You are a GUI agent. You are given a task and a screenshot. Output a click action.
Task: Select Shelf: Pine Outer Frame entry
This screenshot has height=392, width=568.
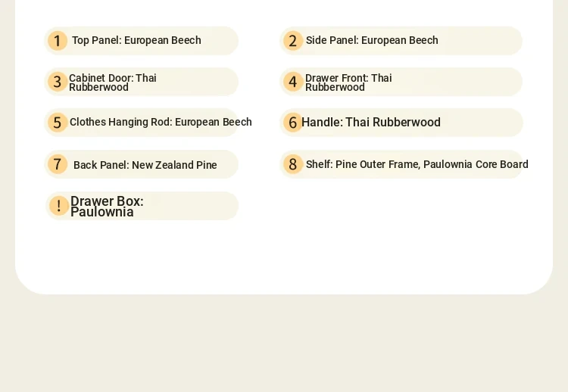point(417,164)
